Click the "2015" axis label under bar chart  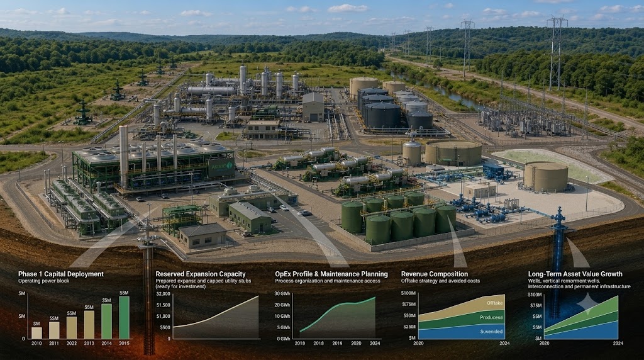(124, 343)
